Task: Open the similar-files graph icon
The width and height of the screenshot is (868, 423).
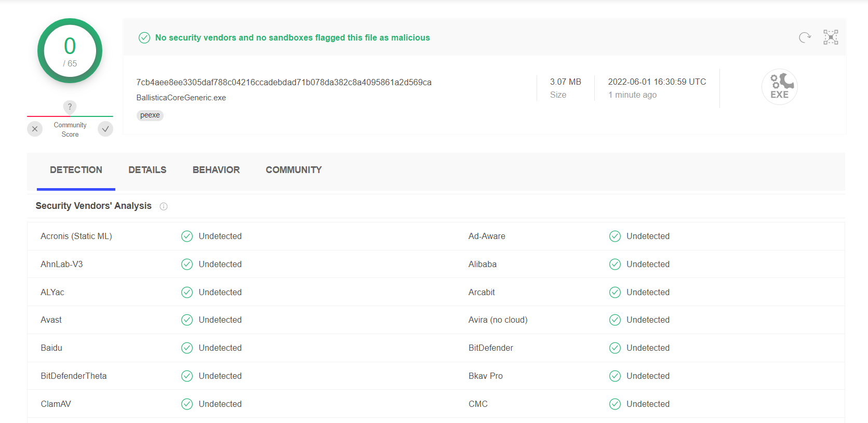Action: [831, 37]
